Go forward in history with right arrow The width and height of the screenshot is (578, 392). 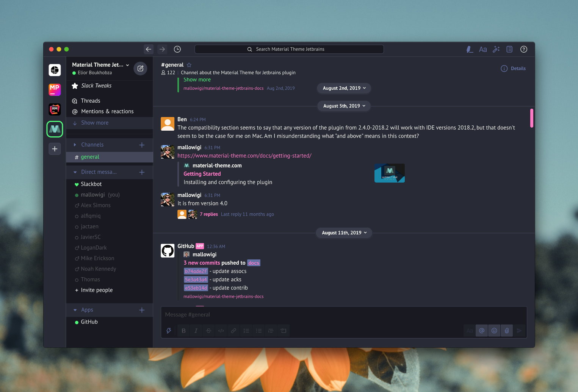[x=162, y=49]
